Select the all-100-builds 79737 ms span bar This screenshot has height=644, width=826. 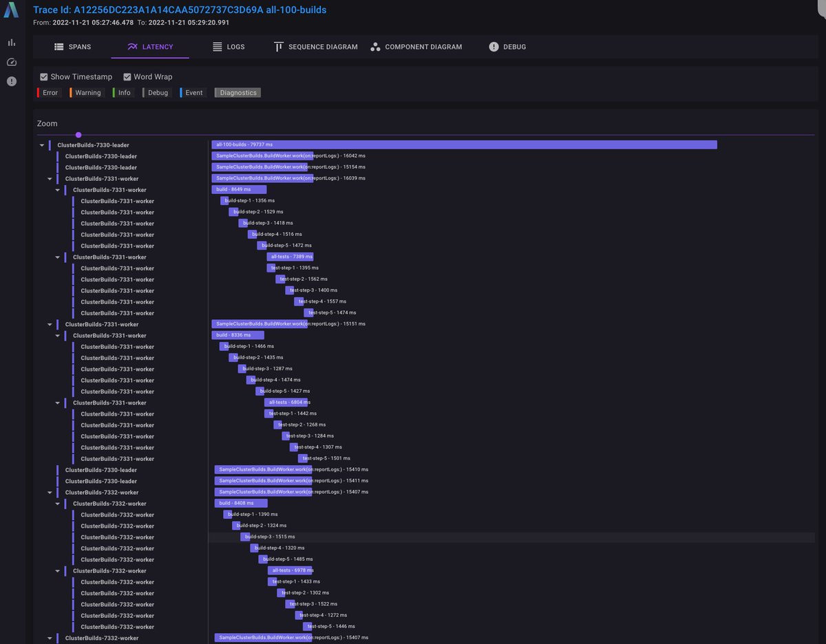coord(464,144)
